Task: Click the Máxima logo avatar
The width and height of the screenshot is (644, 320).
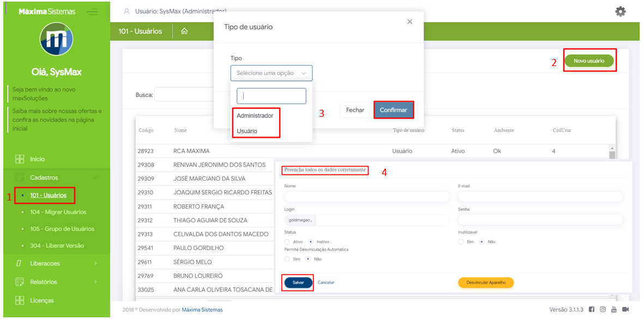Action: (56, 39)
